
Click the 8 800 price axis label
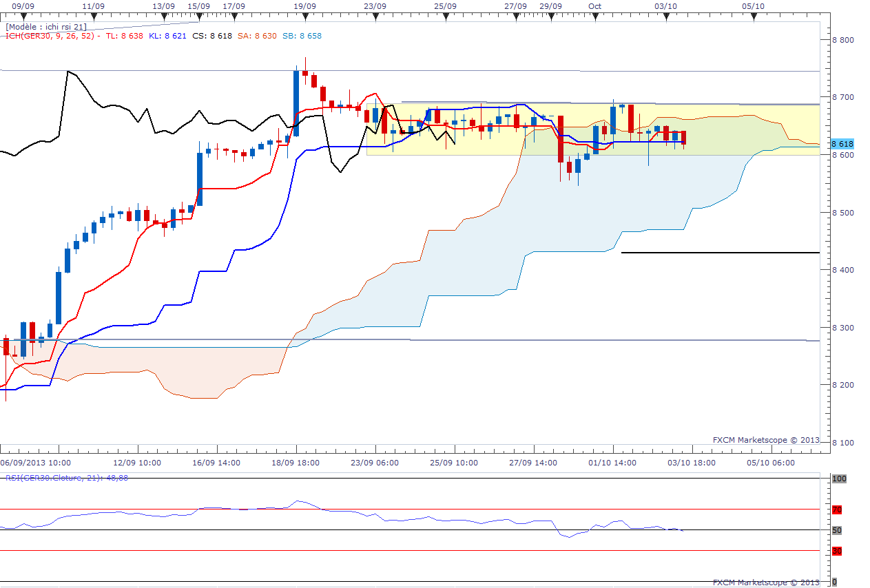coord(842,40)
